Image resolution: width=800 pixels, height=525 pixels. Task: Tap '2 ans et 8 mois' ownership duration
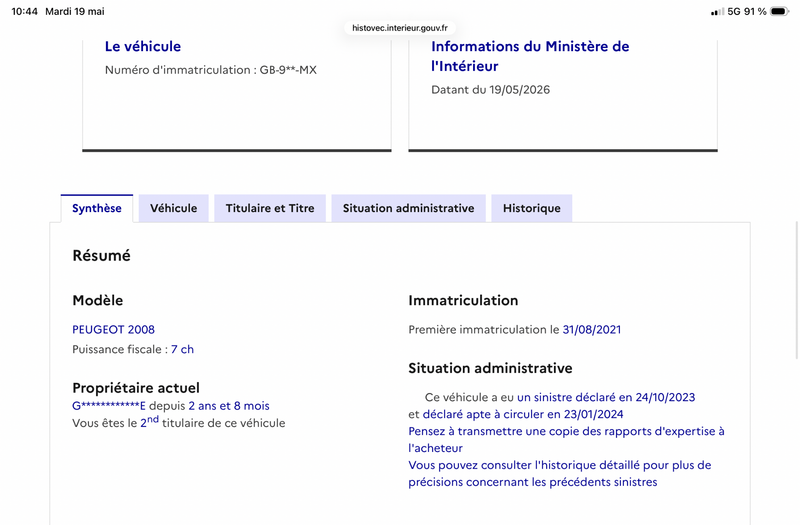coord(229,406)
